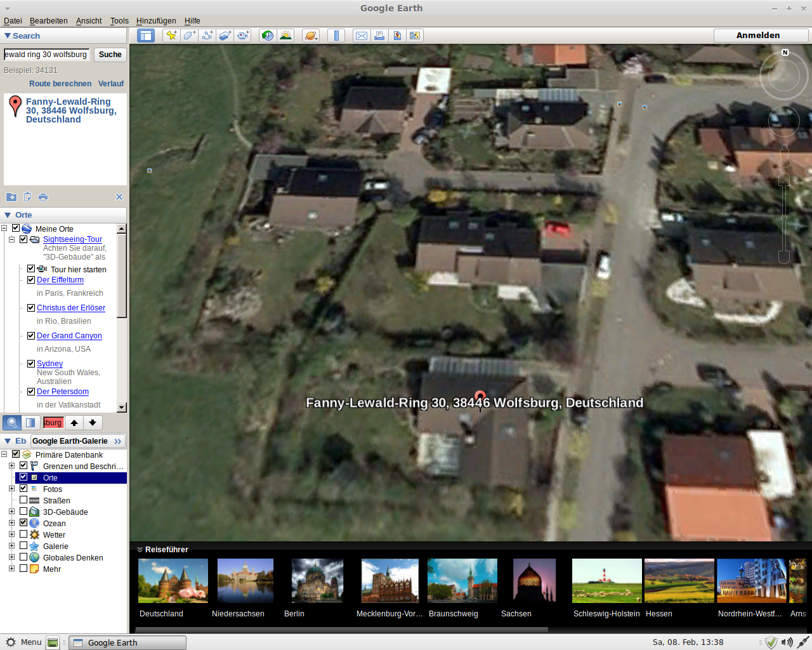812x650 pixels.
Task: Move selected place down with arrow
Action: click(93, 423)
